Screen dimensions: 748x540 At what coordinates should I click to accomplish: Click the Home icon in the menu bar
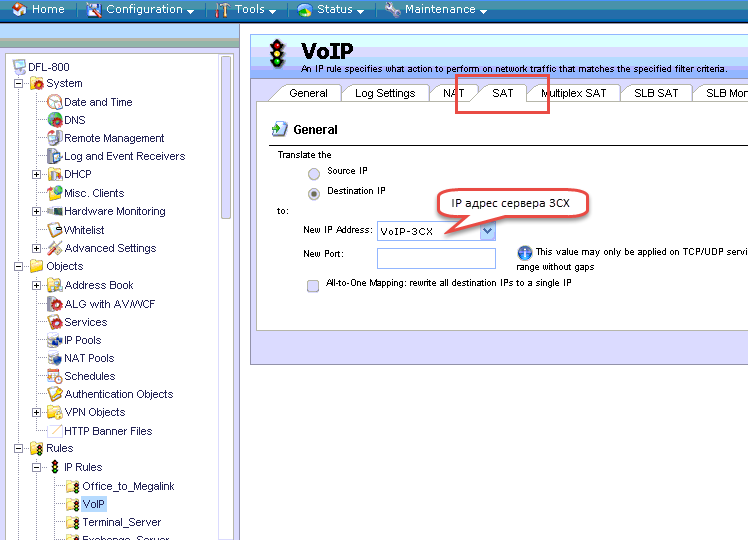coord(19,9)
